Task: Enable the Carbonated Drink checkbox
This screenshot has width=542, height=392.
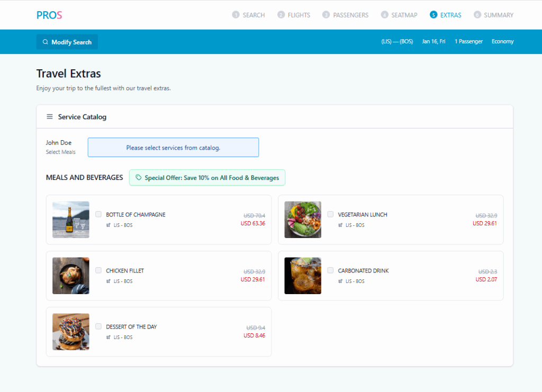Action: (x=330, y=270)
